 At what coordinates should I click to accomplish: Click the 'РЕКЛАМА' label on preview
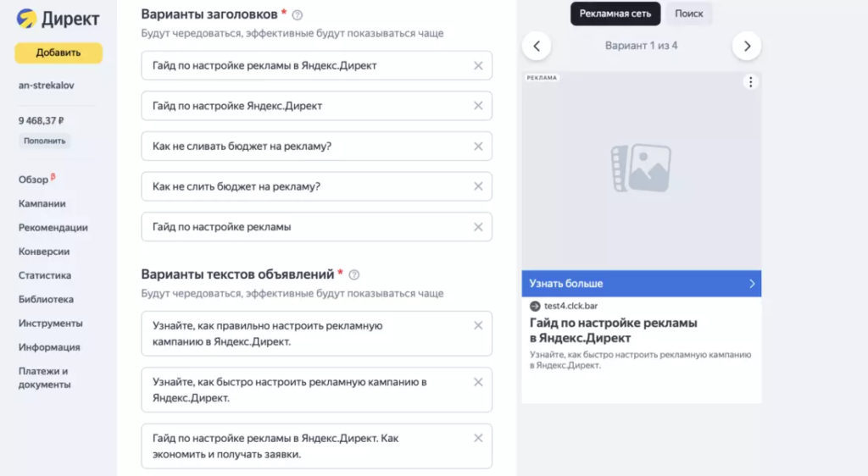tap(542, 78)
